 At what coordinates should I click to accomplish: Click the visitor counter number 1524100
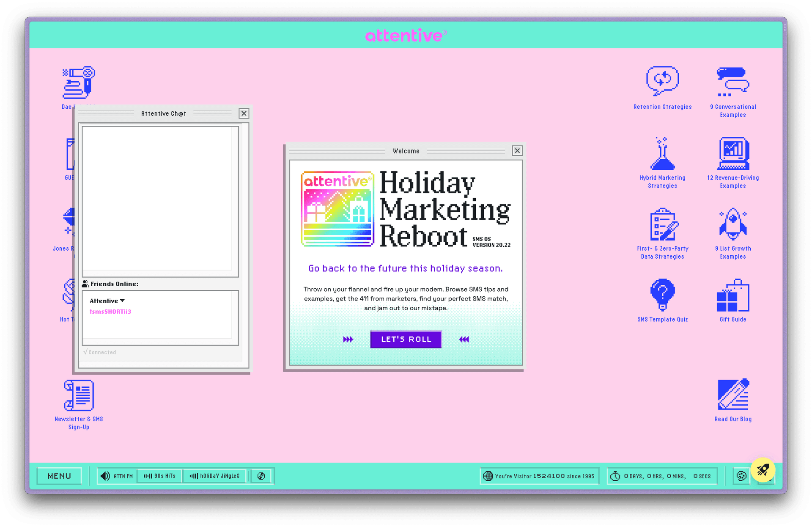pyautogui.click(x=549, y=476)
